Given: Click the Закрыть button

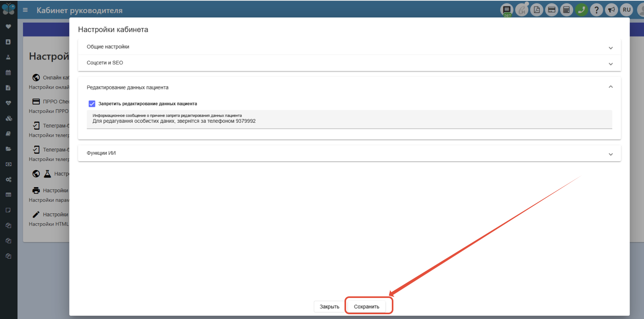Looking at the screenshot, I should click(x=329, y=307).
